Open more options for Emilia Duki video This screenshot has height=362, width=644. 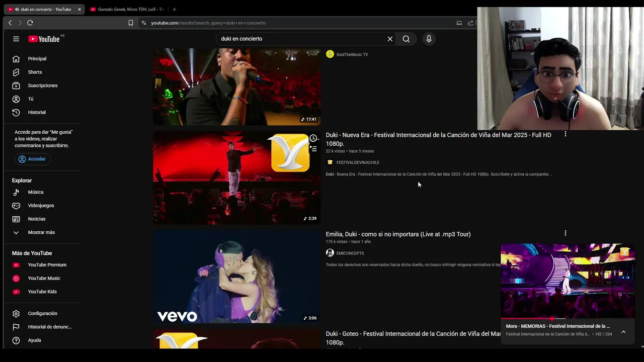point(565,233)
